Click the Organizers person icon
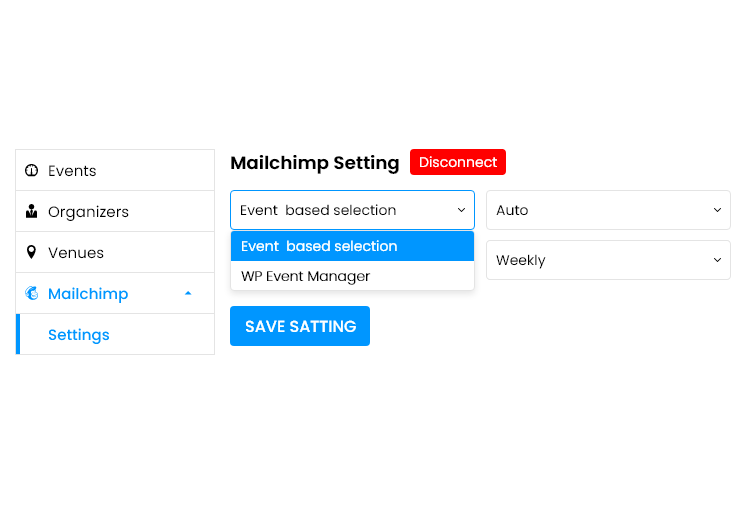This screenshot has width=755, height=505. tap(31, 211)
